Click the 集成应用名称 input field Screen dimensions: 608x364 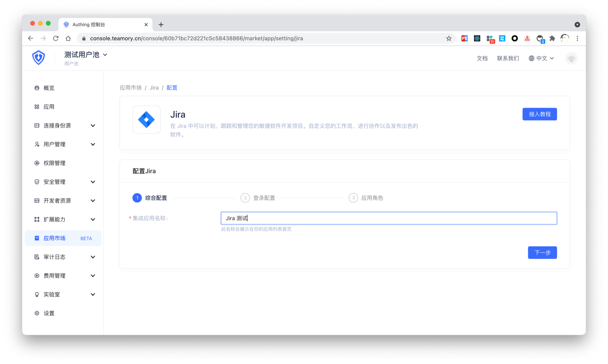pyautogui.click(x=389, y=218)
